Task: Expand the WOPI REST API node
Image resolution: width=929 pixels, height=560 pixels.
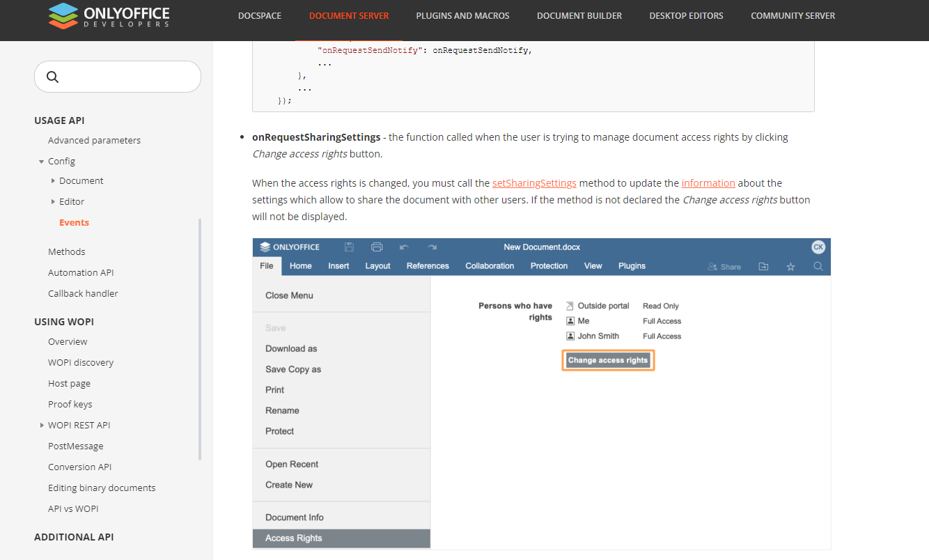Action: (42, 425)
